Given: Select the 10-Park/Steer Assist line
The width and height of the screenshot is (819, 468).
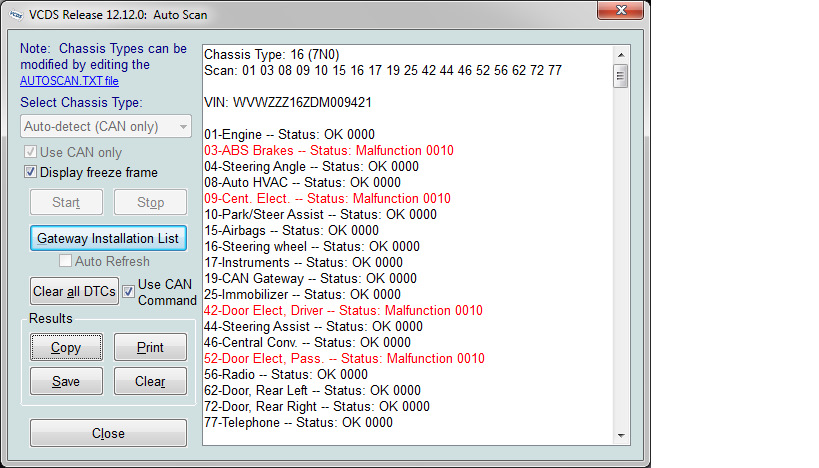Looking at the screenshot, I should [x=320, y=215].
